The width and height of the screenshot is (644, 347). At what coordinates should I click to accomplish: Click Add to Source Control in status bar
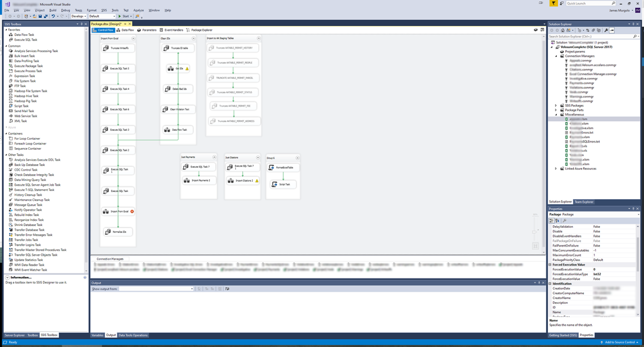pyautogui.click(x=619, y=342)
